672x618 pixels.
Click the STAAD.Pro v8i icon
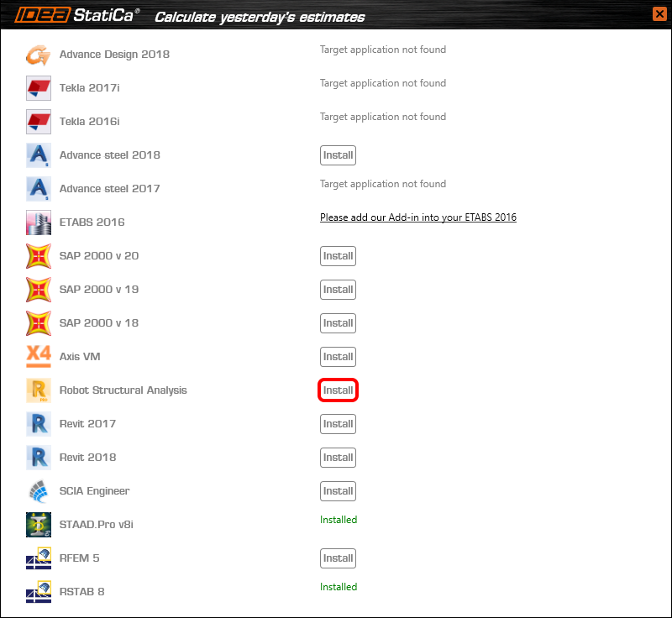(x=38, y=525)
